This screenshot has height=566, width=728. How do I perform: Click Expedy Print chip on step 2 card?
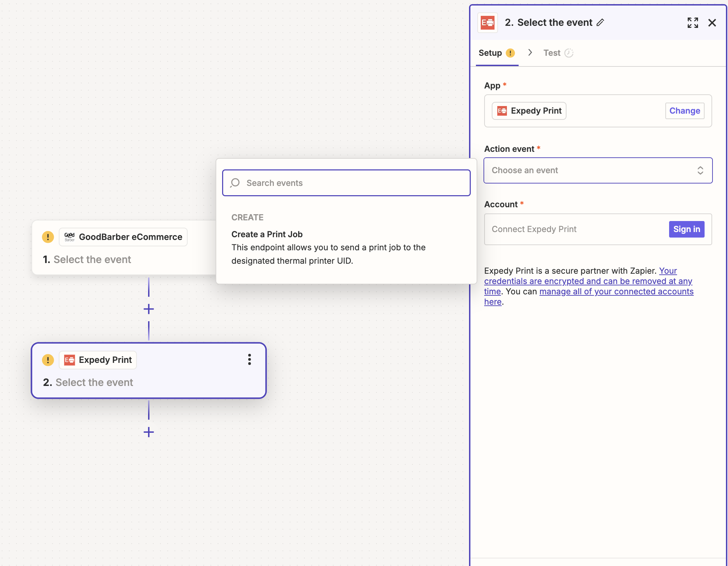(x=98, y=360)
